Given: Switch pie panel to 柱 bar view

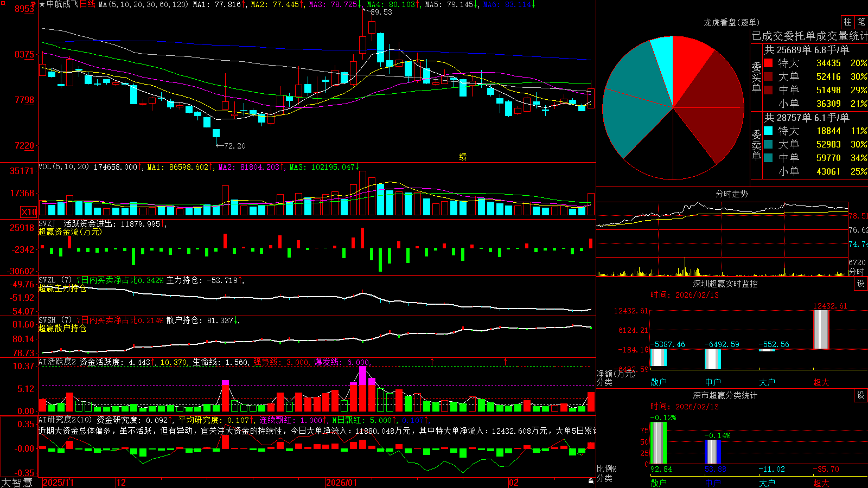Looking at the screenshot, I should (x=847, y=22).
